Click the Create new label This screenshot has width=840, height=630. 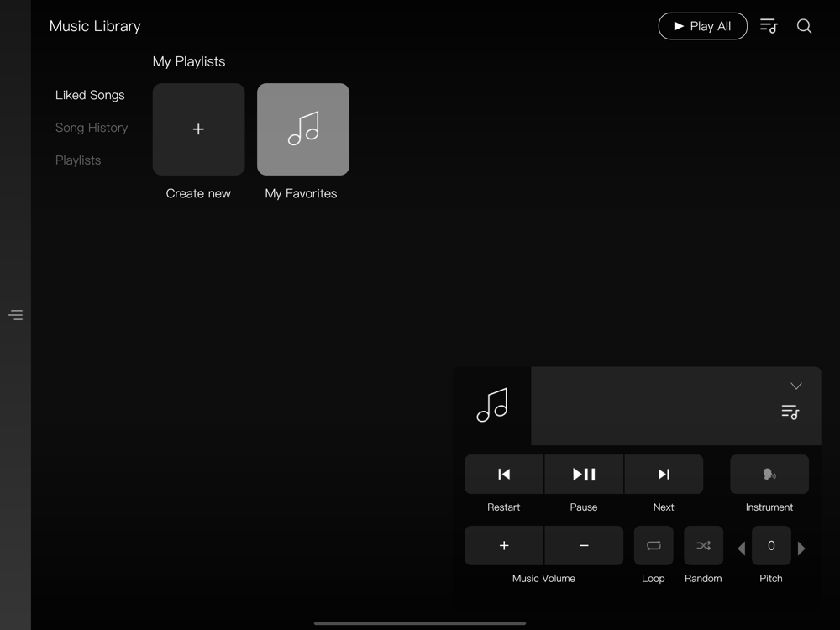[198, 193]
